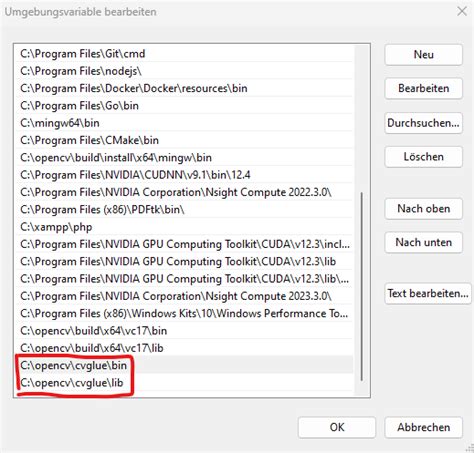Click the Bearbeiten button
This screenshot has width=474, height=453.
point(423,88)
